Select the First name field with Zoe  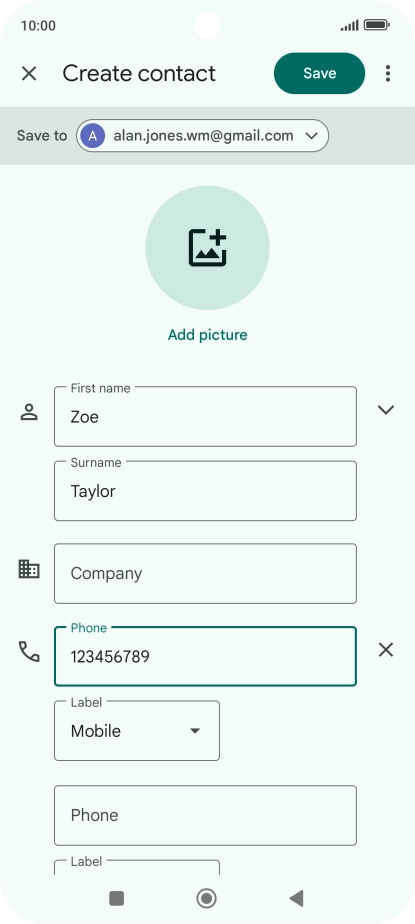click(205, 416)
